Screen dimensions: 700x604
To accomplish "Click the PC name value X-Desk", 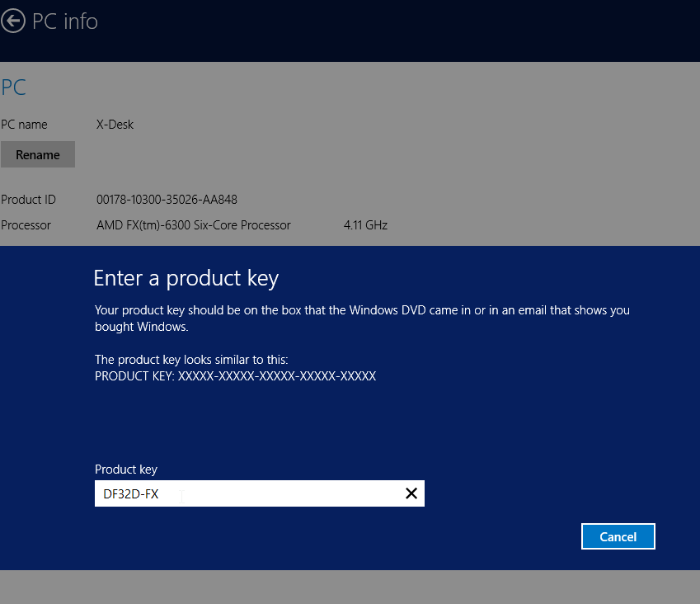I will click(x=115, y=125).
